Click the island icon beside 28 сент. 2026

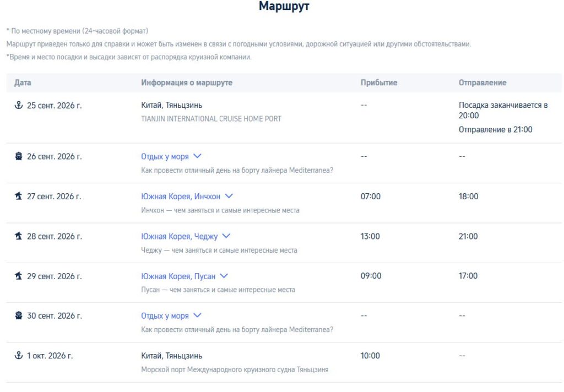click(x=18, y=236)
